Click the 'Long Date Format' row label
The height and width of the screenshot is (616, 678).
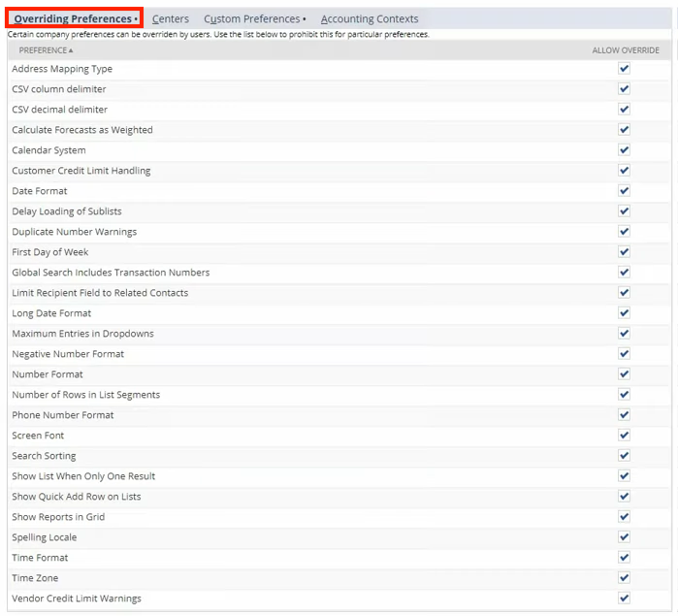(51, 313)
